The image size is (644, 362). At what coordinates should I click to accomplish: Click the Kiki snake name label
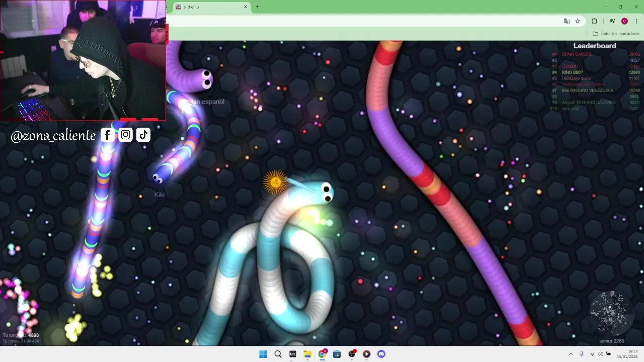pyautogui.click(x=159, y=195)
